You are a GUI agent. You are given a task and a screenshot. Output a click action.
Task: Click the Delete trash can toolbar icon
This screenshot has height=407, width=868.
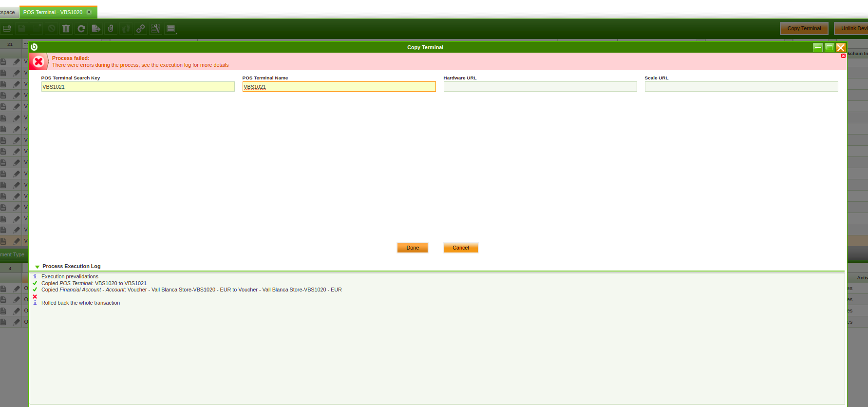[66, 29]
